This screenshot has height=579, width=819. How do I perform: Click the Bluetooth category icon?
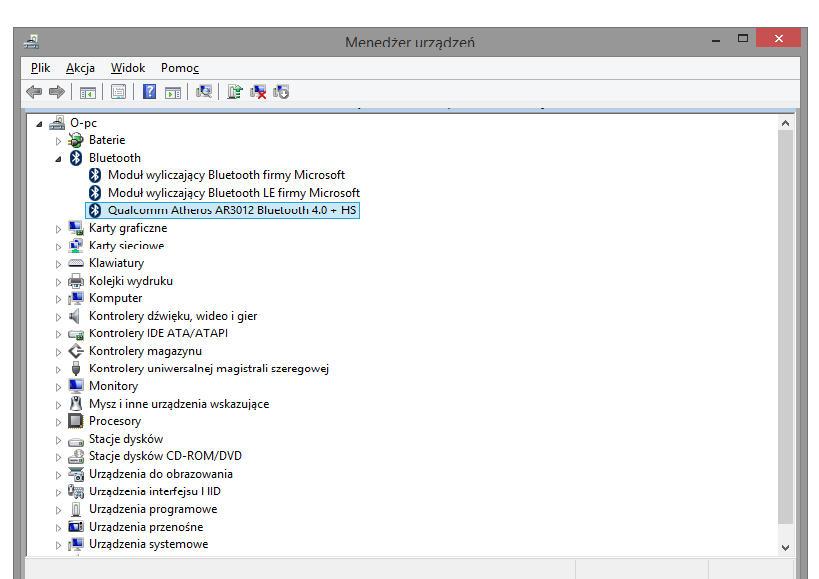(76, 158)
